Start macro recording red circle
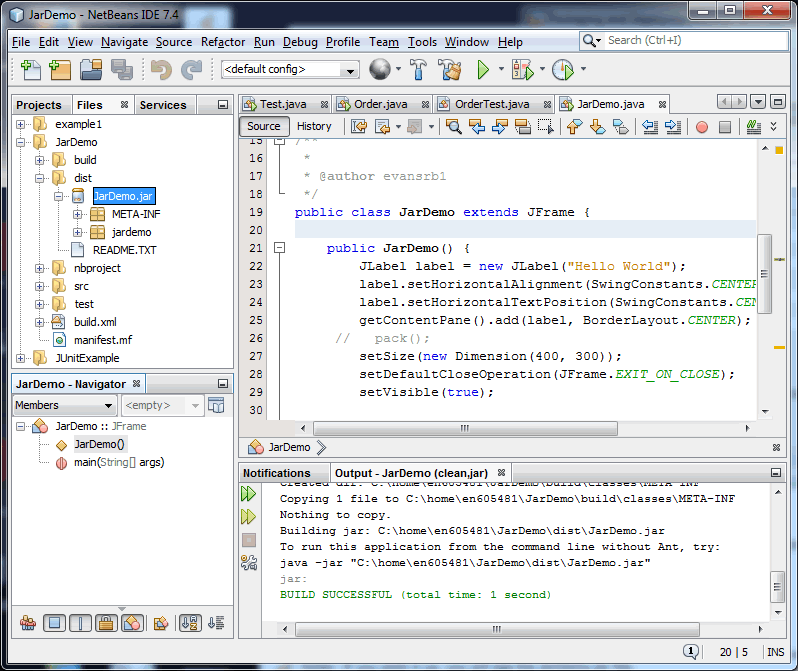Viewport: 798px width, 671px height. tap(702, 127)
